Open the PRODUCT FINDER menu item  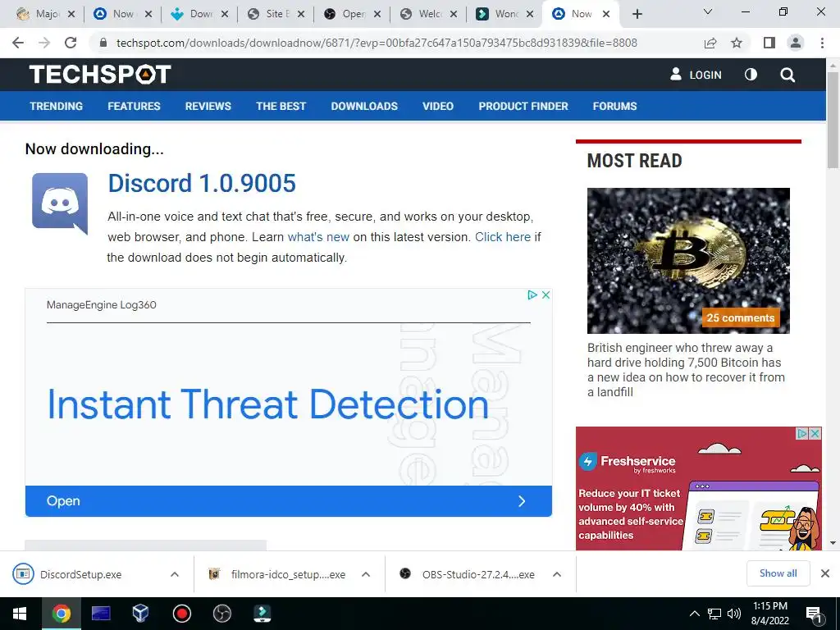(x=523, y=106)
